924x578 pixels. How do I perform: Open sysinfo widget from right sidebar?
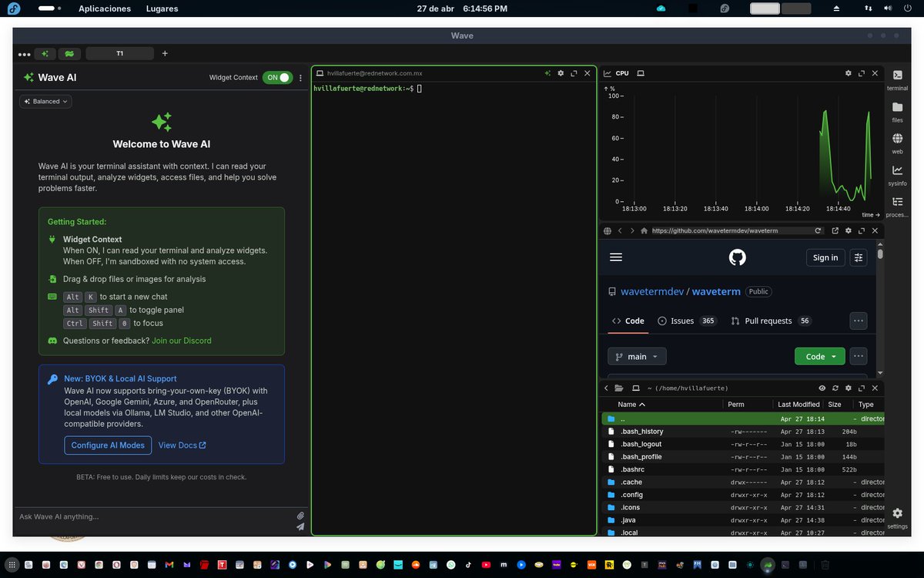[x=897, y=175]
